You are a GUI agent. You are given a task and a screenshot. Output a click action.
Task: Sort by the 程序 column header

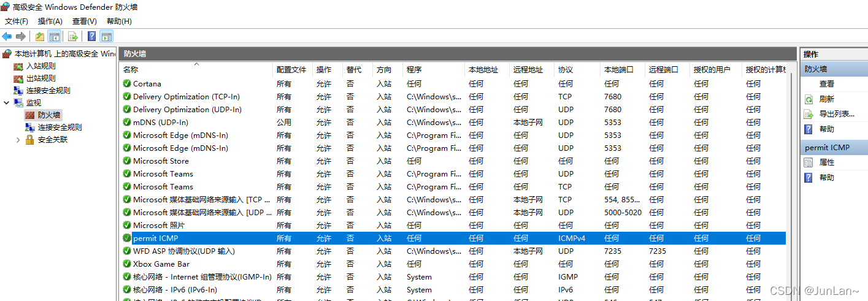click(434, 70)
